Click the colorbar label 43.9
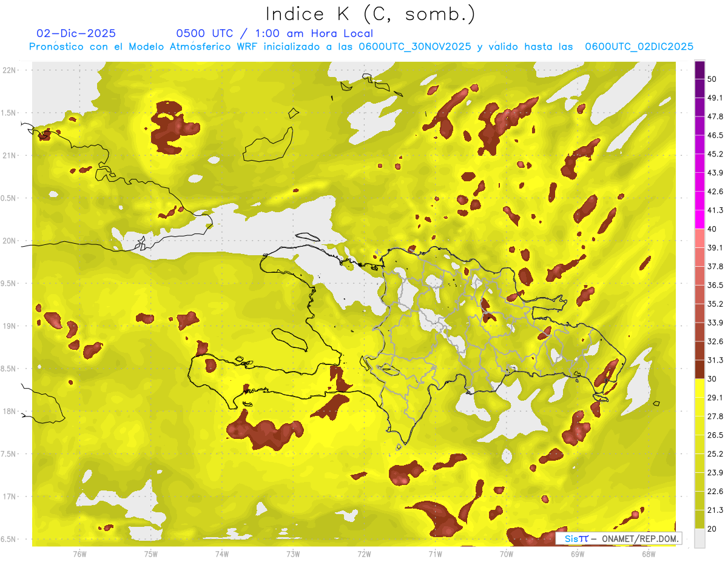728x562 pixels. (x=715, y=173)
